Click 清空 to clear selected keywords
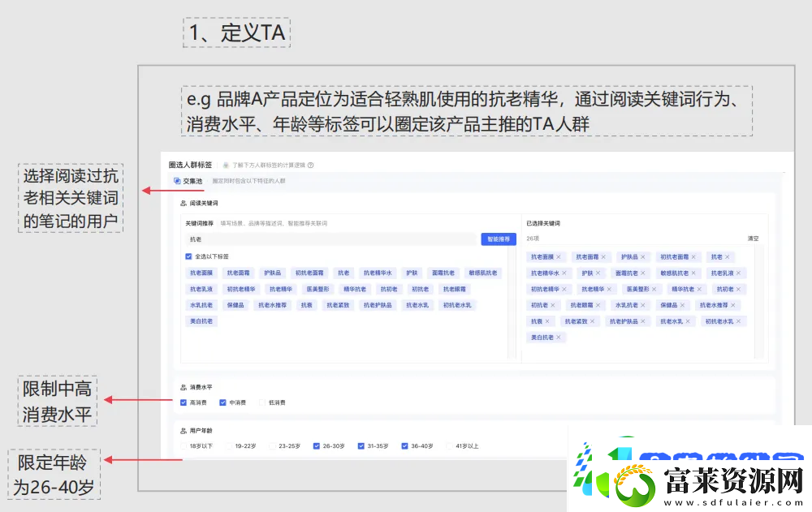812x512 pixels. (753, 239)
